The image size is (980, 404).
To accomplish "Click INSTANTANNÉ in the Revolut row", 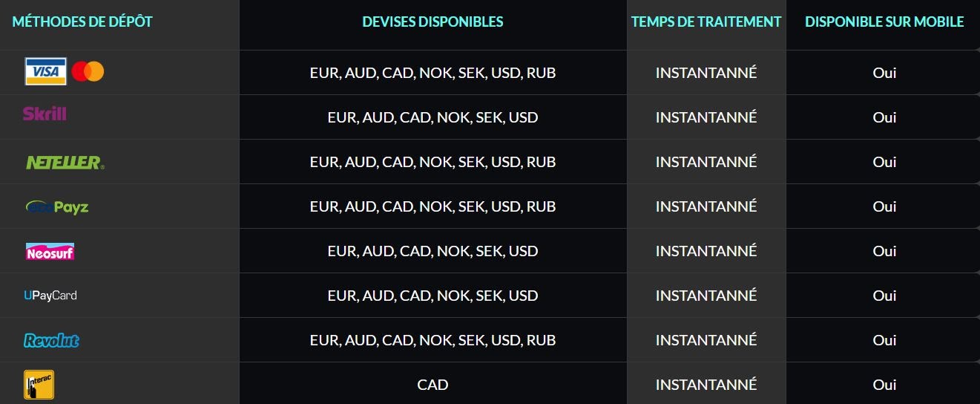I will [706, 340].
